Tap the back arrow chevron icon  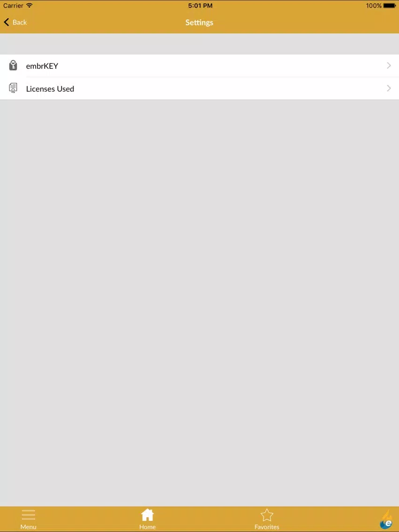pos(6,22)
